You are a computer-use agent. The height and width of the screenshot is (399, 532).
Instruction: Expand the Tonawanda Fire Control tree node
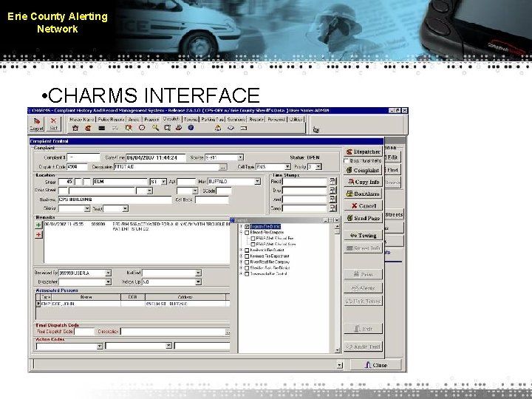tap(241, 274)
